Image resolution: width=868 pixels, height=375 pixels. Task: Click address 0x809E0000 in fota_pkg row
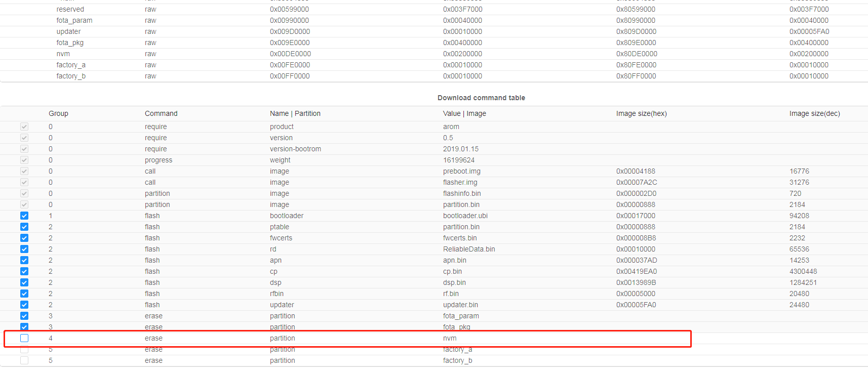[x=636, y=43]
